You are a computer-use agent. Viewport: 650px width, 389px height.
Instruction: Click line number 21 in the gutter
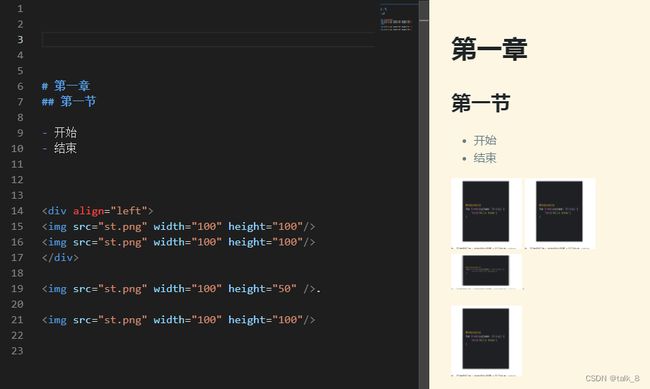(17, 320)
